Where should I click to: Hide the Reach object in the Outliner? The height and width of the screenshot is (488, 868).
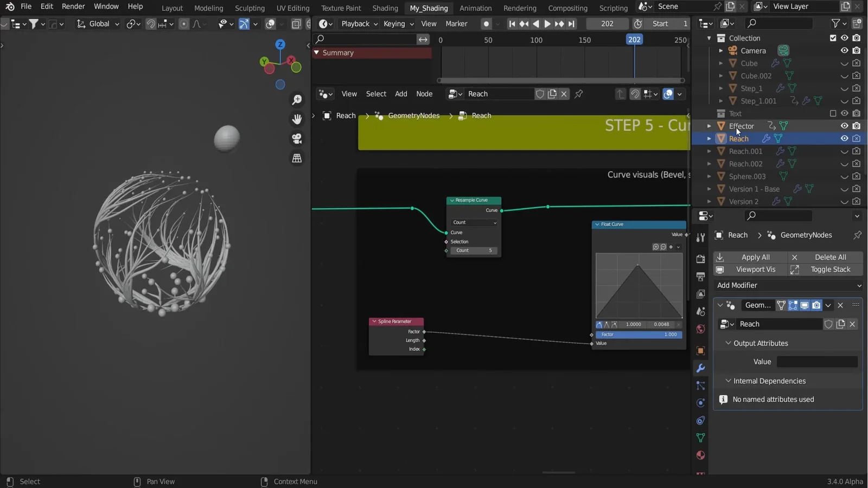tap(845, 138)
